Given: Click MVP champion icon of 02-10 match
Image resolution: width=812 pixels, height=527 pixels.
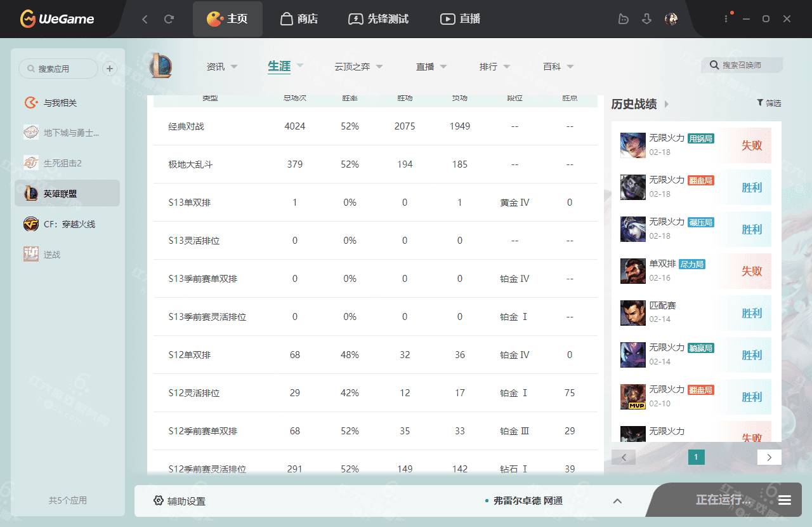Looking at the screenshot, I should pyautogui.click(x=633, y=397).
